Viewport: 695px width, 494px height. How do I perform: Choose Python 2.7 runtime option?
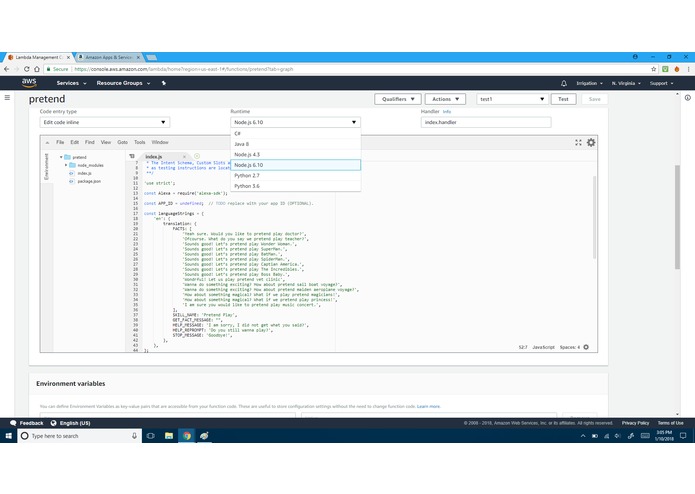[295, 175]
